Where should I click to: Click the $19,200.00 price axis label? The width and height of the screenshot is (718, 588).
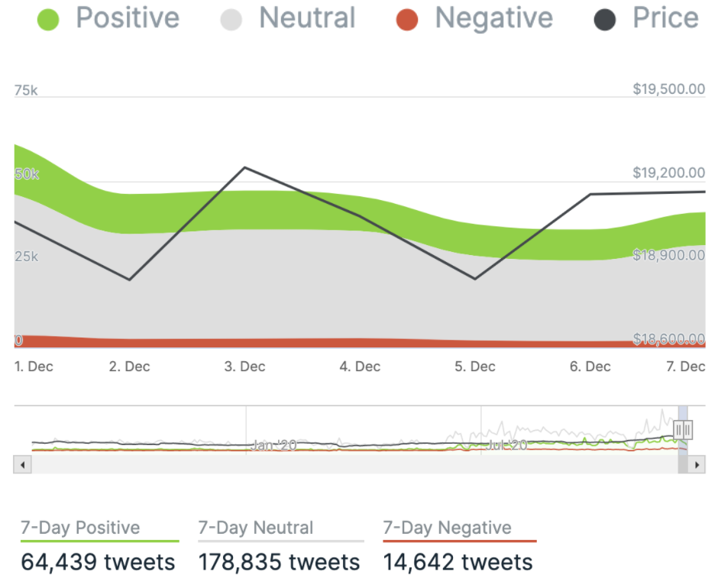[668, 173]
